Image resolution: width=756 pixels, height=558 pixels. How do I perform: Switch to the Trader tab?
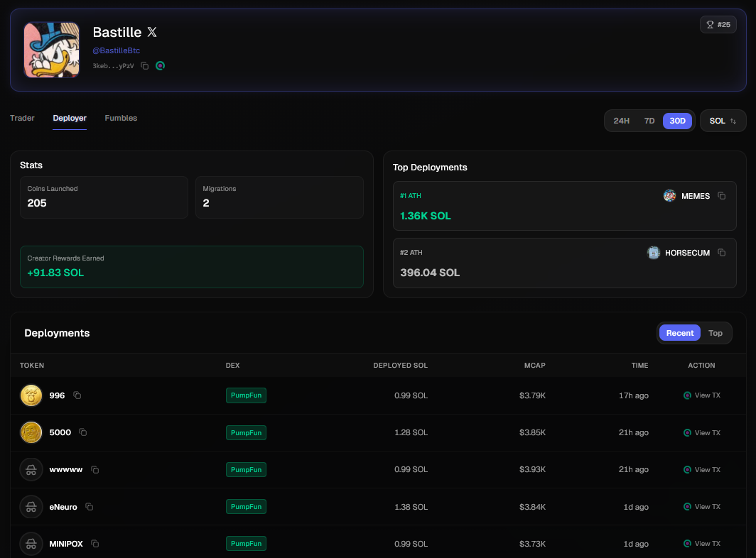[x=22, y=118]
